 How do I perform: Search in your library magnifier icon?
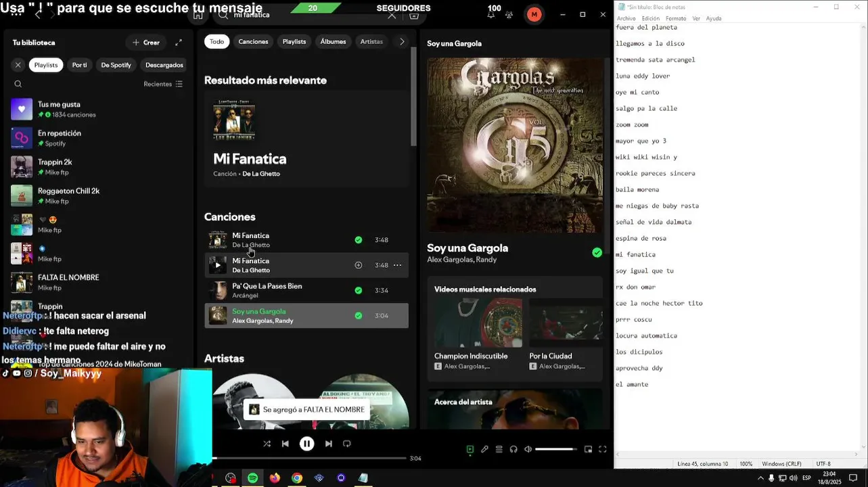18,84
